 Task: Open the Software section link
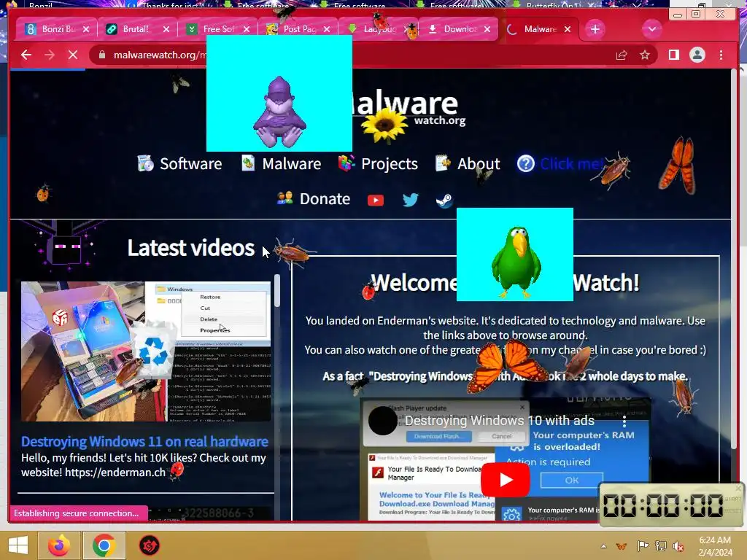[190, 164]
